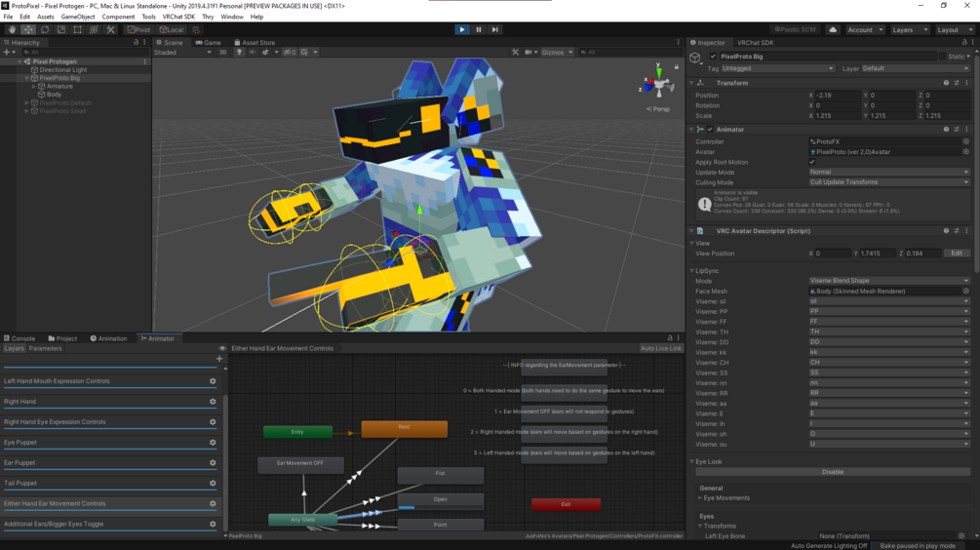Toggle scene audio speaker icon
Screen dimensions: 980x550
coord(253,53)
